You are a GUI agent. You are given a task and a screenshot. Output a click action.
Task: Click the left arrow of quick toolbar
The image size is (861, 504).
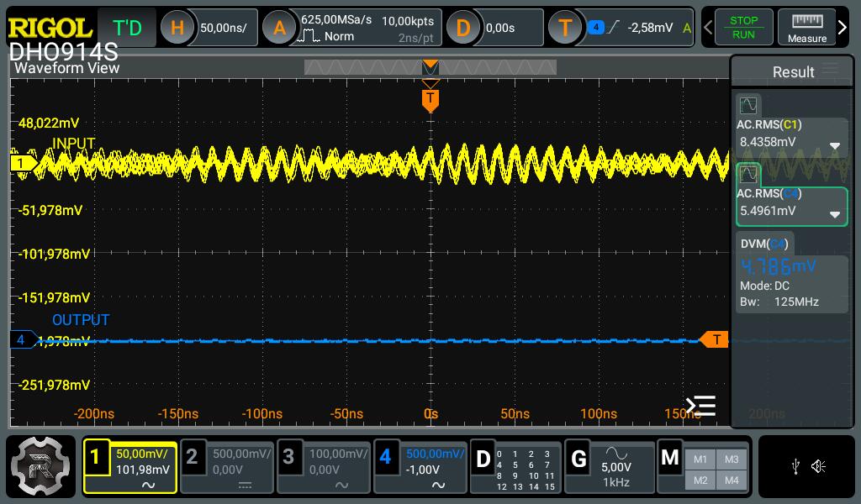coord(708,28)
